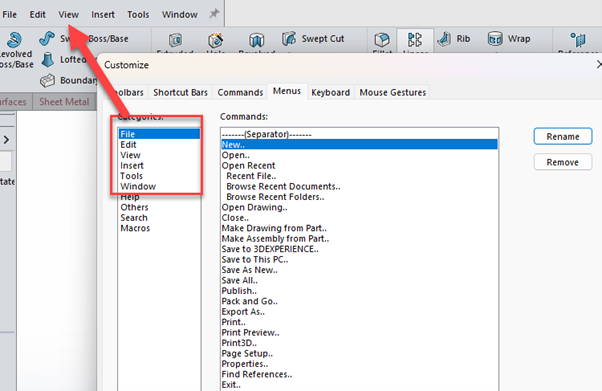Screen dimensions: 602x391
Task: Pin the menu bar with pushpin icon
Action: [x=214, y=14]
